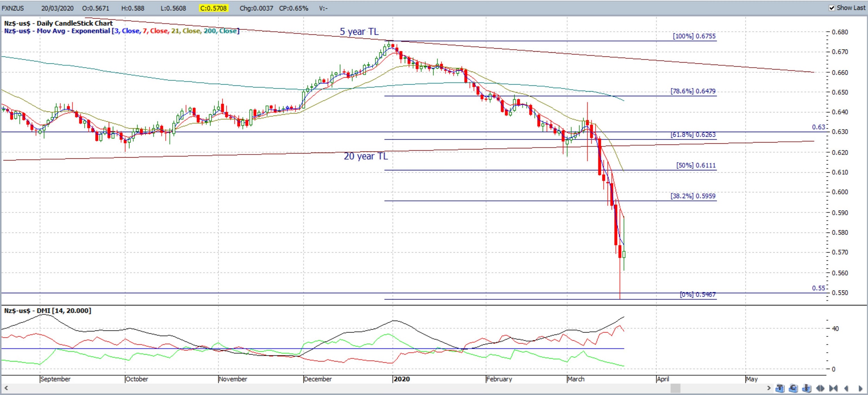Click the [0%] 0.5467 Fibonacci label
Viewport: 868px width, 395px height.
[698, 295]
